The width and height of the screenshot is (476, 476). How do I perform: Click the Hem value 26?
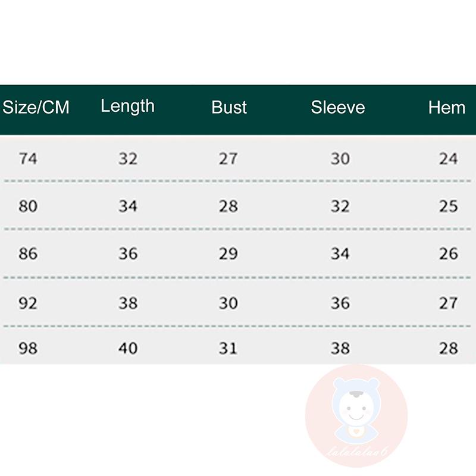coord(449,254)
